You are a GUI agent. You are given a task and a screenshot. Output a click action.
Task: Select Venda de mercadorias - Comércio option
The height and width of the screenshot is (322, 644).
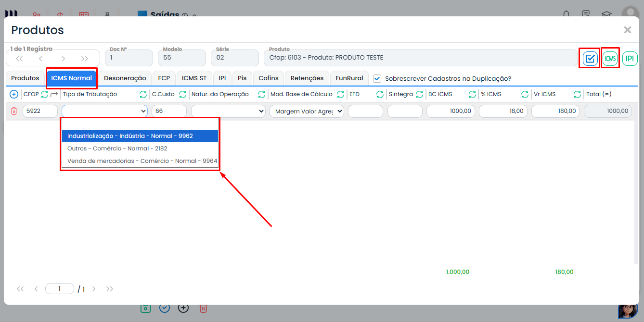coord(142,161)
